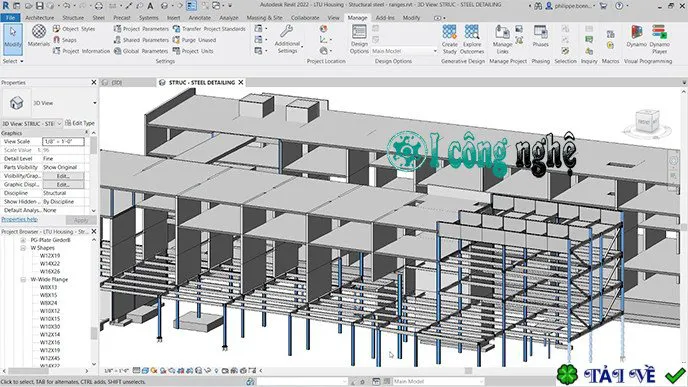Screen dimensions: 688x387
Task: Open the File menu tab
Action: click(11, 18)
